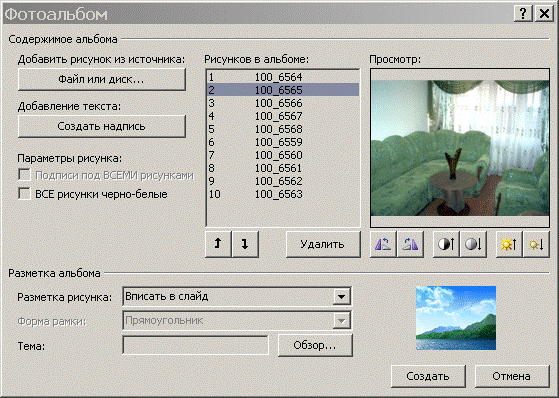Decrease picture brightness
This screenshot has height=398, width=559.
pyautogui.click(x=536, y=244)
